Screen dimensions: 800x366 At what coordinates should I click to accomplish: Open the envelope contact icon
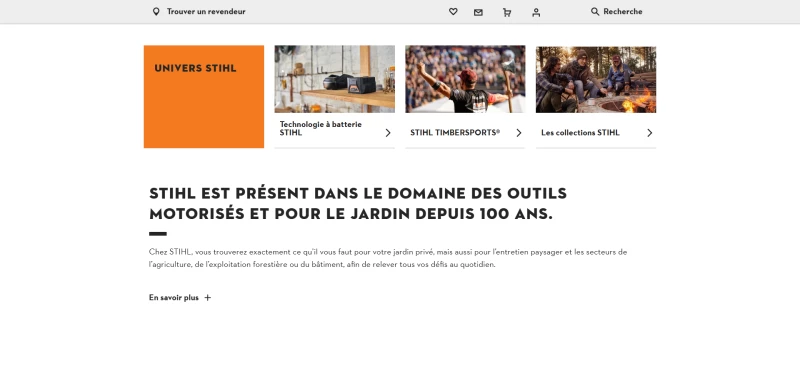click(478, 12)
